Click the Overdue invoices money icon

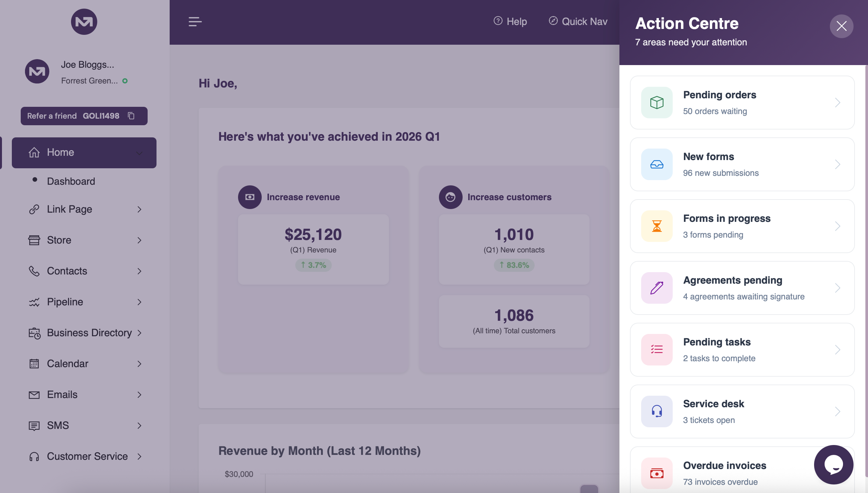click(x=656, y=473)
